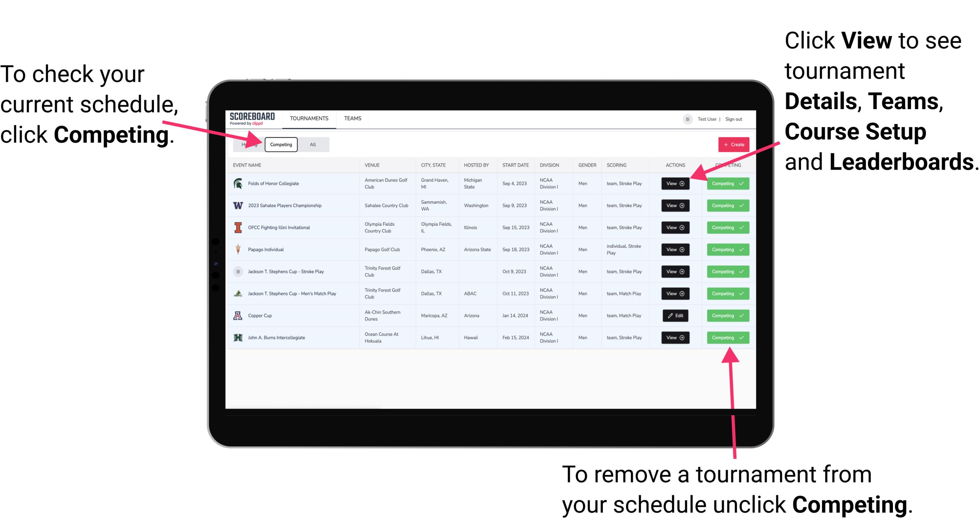Click the View icon for John A. Burns Intercollegiate

point(675,337)
